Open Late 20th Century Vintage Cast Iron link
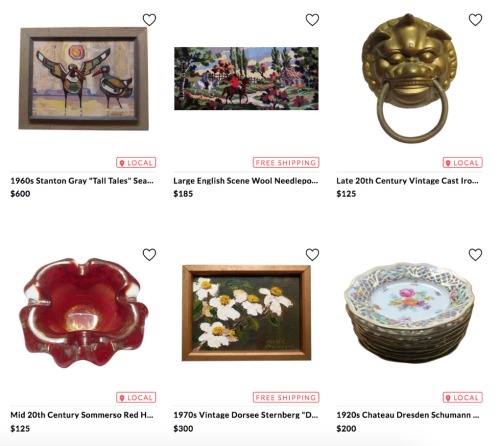500x446 pixels. point(407,181)
